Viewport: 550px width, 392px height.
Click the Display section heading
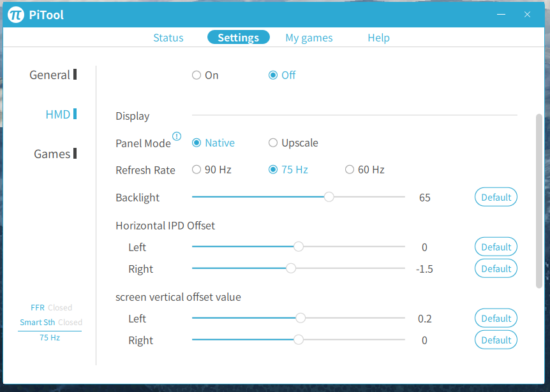click(x=133, y=116)
